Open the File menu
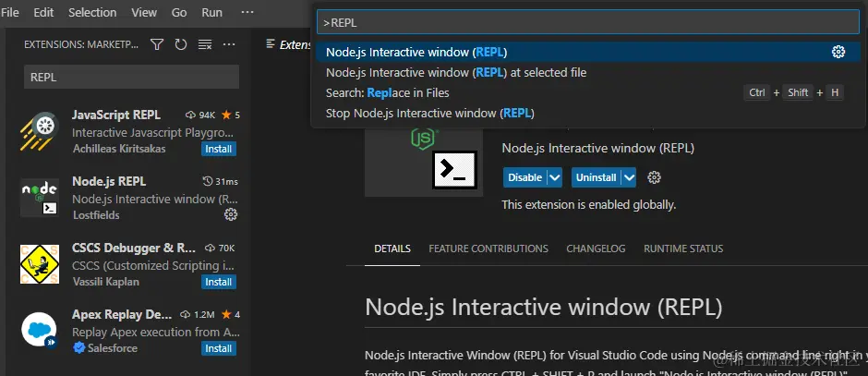The width and height of the screenshot is (868, 376). pos(10,12)
